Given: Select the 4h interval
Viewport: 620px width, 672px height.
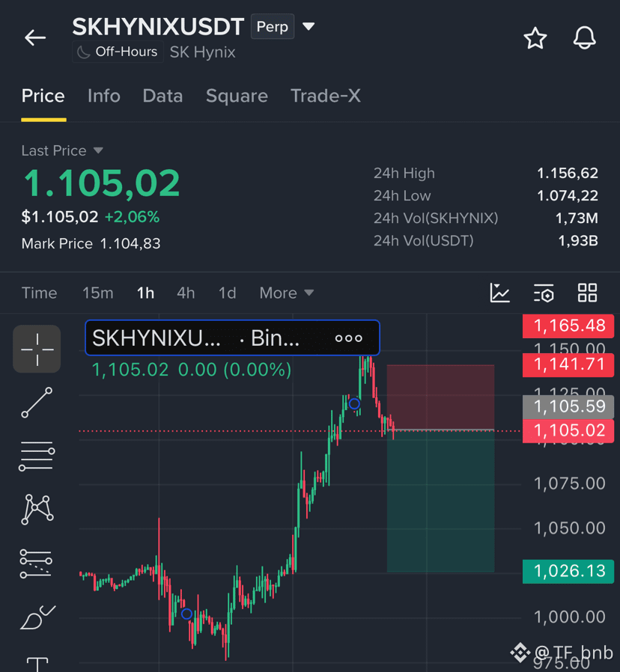Looking at the screenshot, I should tap(186, 293).
